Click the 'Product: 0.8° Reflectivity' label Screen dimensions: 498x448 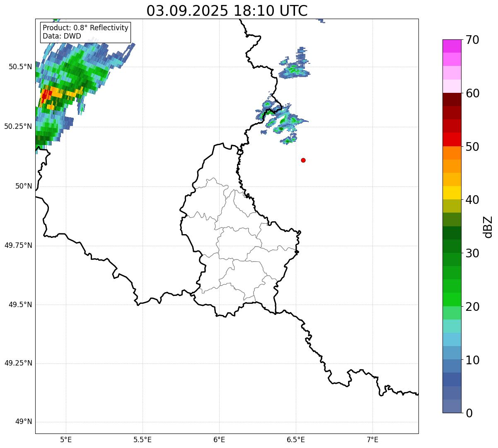(x=86, y=28)
